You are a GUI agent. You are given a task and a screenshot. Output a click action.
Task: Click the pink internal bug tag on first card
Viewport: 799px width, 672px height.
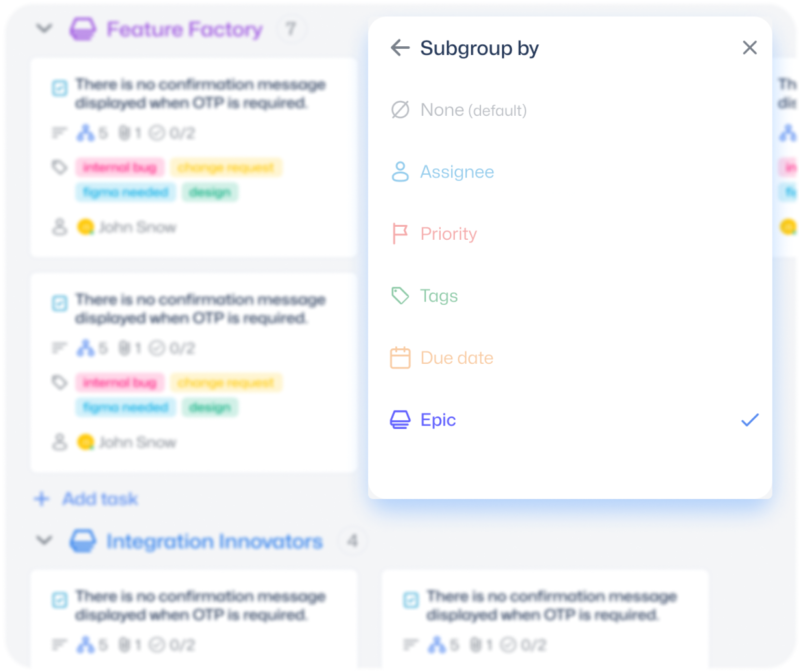[x=120, y=167]
